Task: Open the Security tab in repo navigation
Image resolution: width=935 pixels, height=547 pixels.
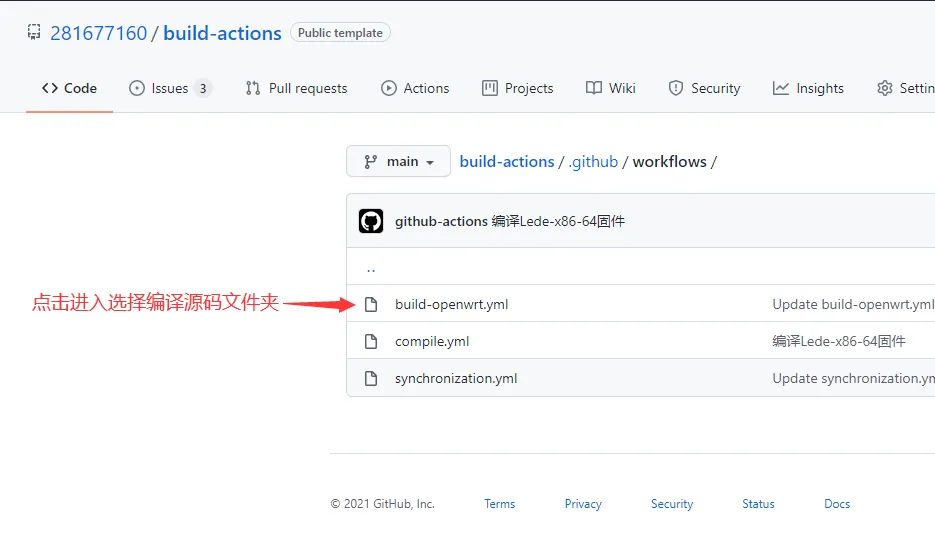Action: click(704, 88)
